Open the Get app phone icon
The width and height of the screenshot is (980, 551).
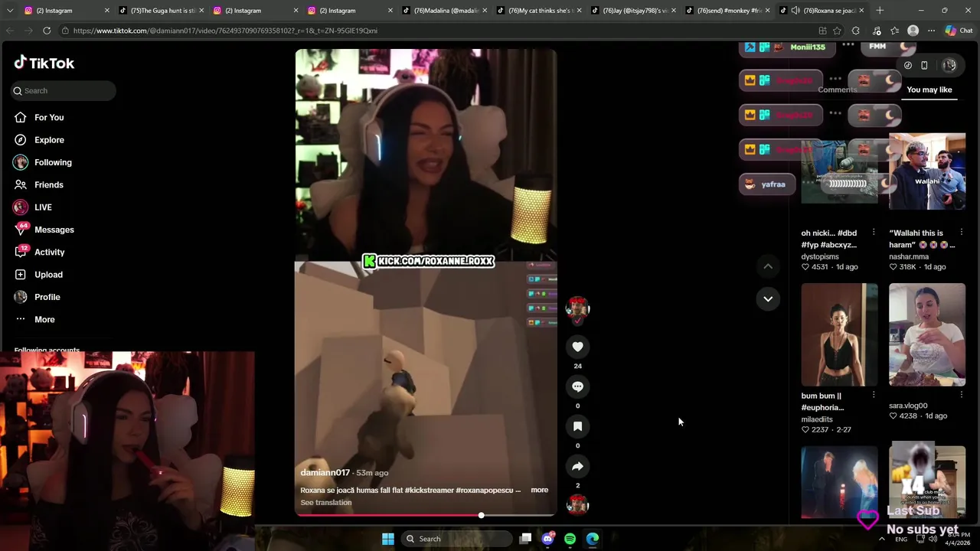(x=924, y=66)
